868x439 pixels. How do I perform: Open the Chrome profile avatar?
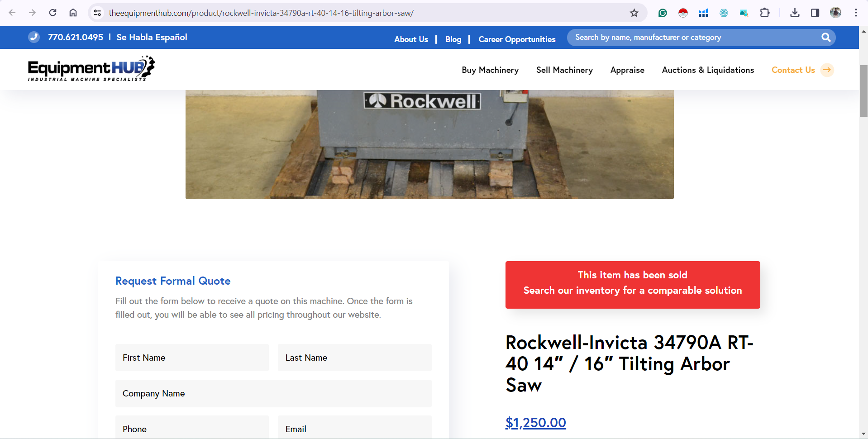pos(835,13)
